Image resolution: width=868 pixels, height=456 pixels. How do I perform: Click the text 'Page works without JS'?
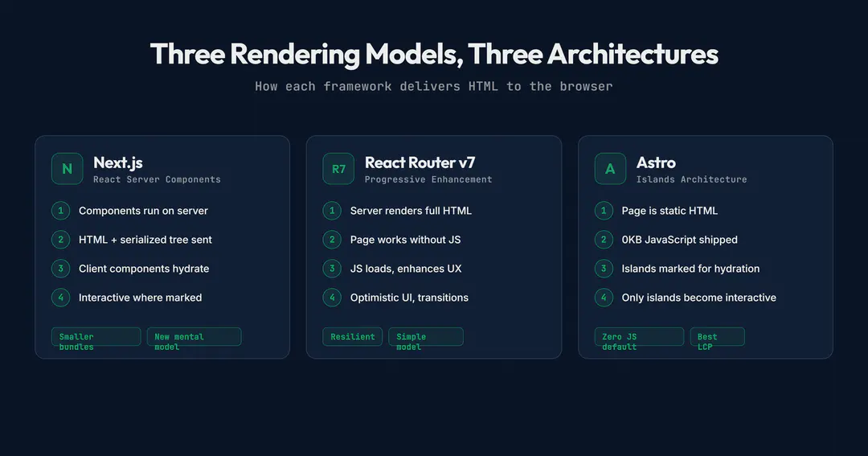405,240
